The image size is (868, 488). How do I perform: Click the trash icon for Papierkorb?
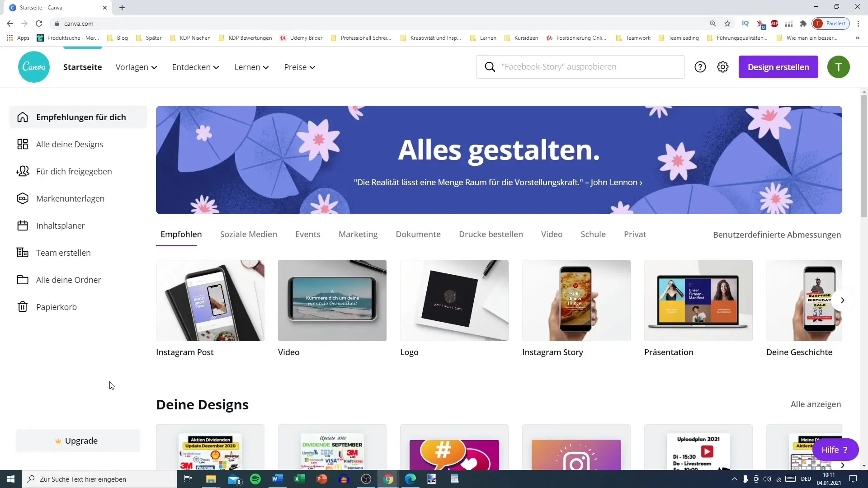[x=23, y=307]
